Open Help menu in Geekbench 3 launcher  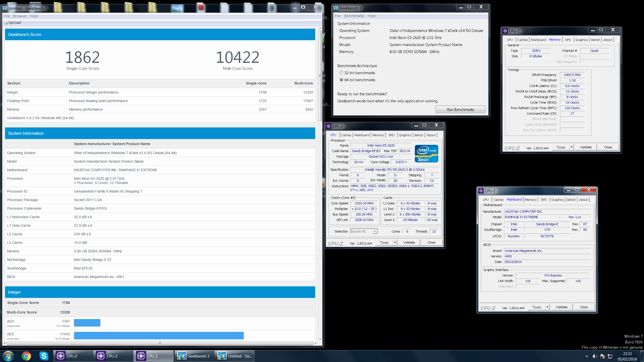point(372,16)
